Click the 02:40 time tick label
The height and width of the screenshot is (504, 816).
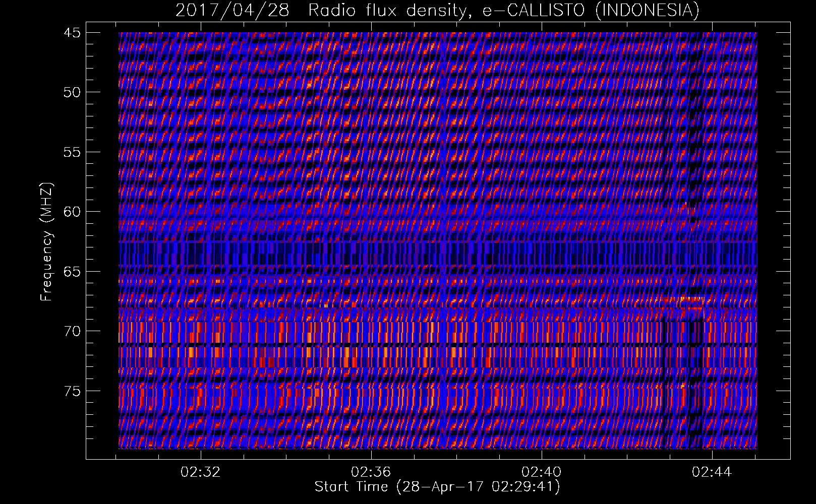tap(542, 472)
